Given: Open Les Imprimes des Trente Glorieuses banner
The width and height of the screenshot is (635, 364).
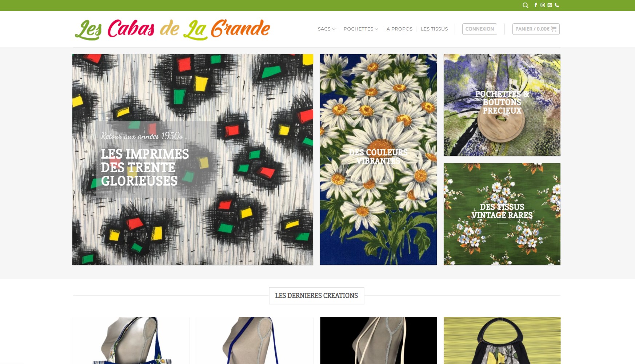Looking at the screenshot, I should [x=193, y=159].
